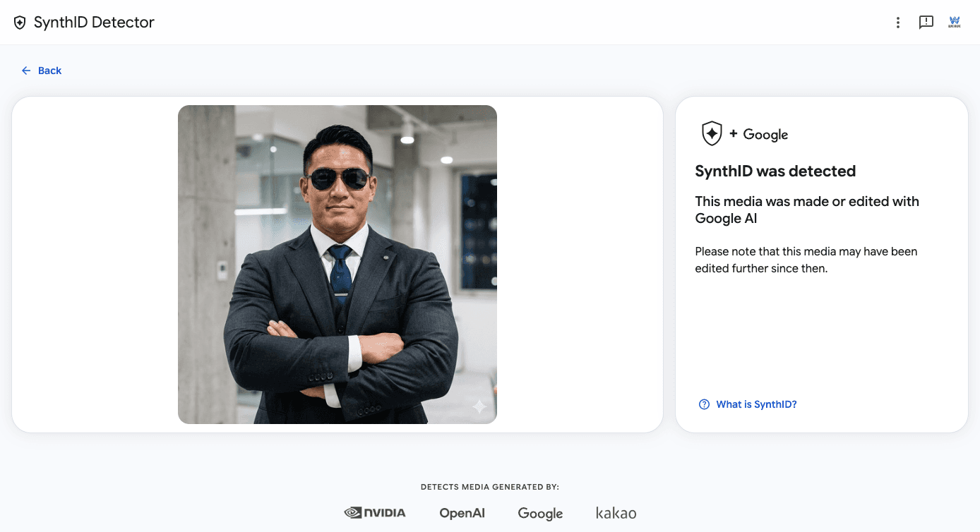
Task: Click the OpenAI logo
Action: point(462,513)
